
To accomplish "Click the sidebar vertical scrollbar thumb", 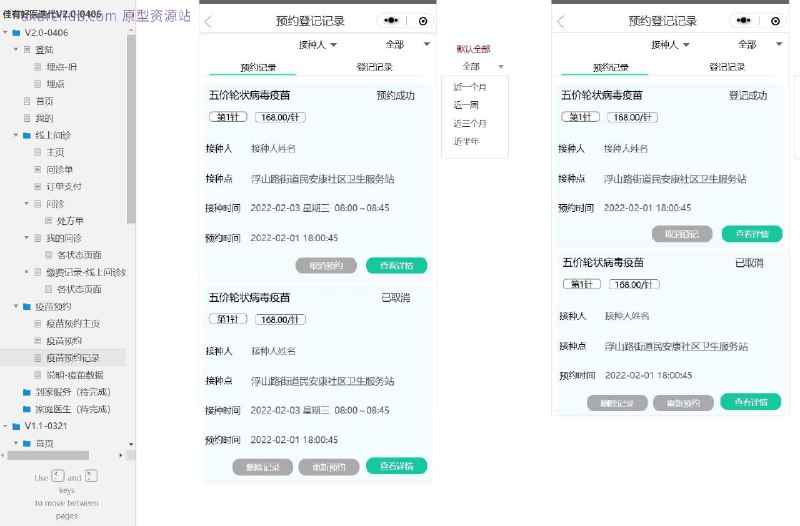I will pyautogui.click(x=131, y=128).
